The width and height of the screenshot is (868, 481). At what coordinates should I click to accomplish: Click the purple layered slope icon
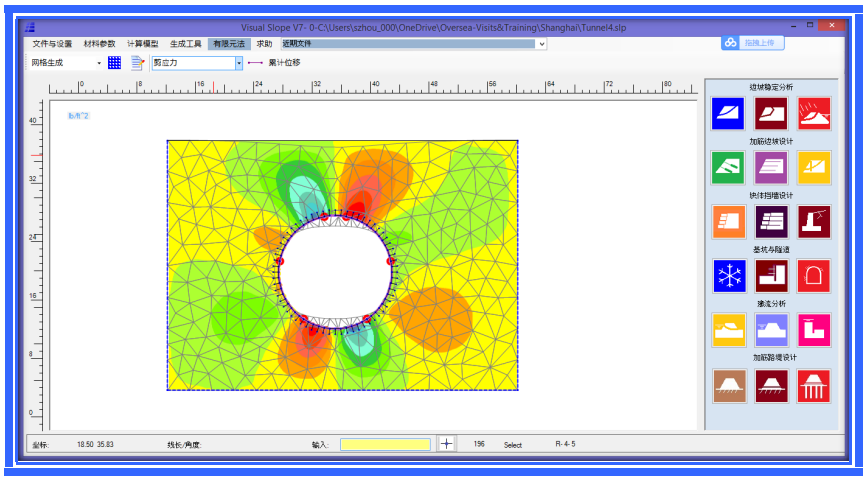pos(771,167)
